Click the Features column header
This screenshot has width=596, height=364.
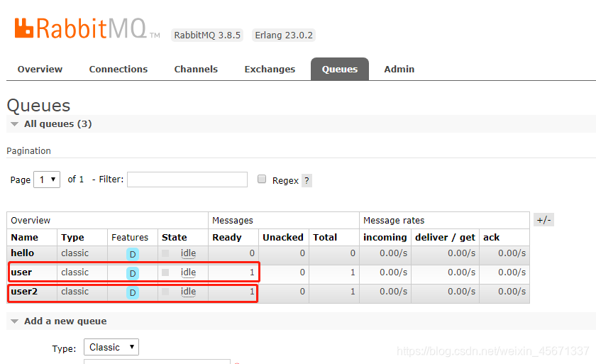[130, 238]
